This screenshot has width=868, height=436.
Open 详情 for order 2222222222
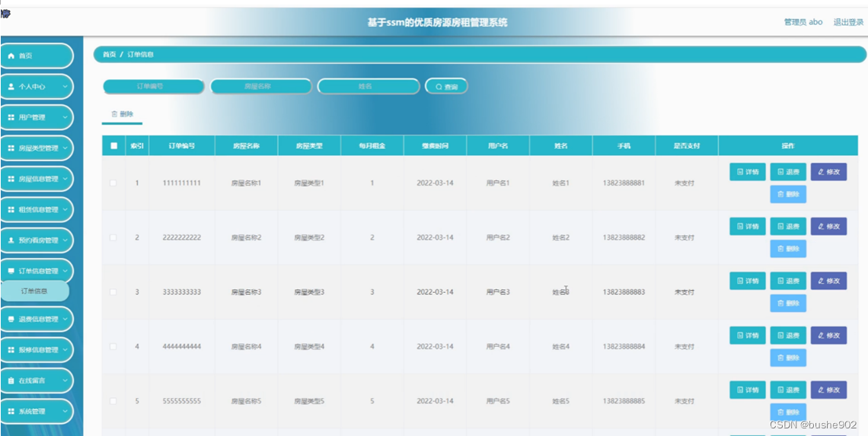point(748,226)
